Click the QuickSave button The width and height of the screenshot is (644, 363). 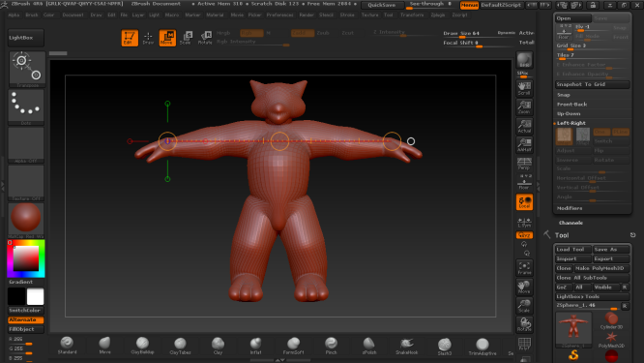382,5
